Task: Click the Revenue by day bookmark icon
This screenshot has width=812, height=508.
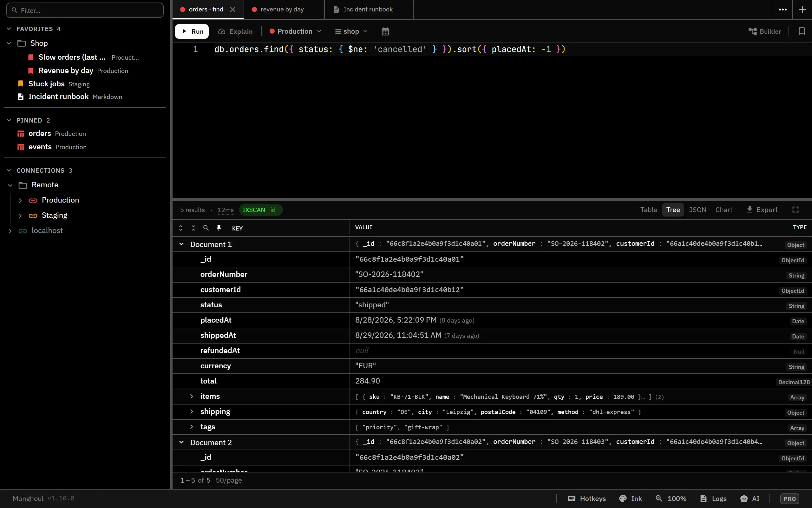Action: coord(31,70)
